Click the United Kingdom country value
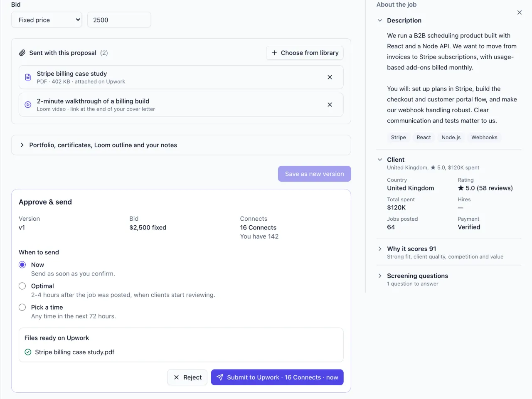The width and height of the screenshot is (532, 399). (411, 188)
